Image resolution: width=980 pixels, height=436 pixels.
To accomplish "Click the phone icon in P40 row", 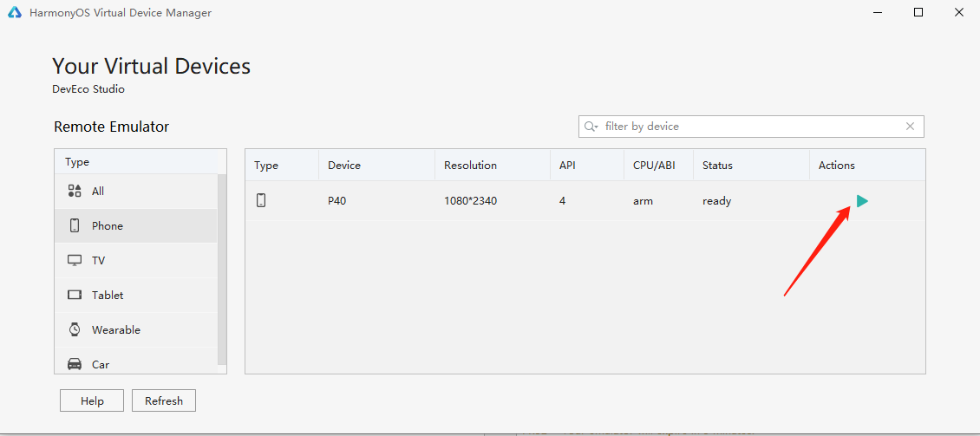I will coord(261,200).
